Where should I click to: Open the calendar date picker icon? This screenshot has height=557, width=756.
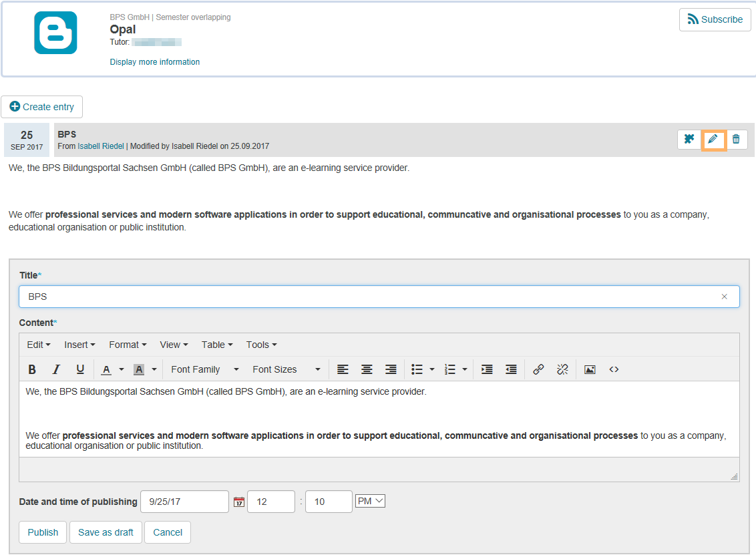pyautogui.click(x=238, y=502)
